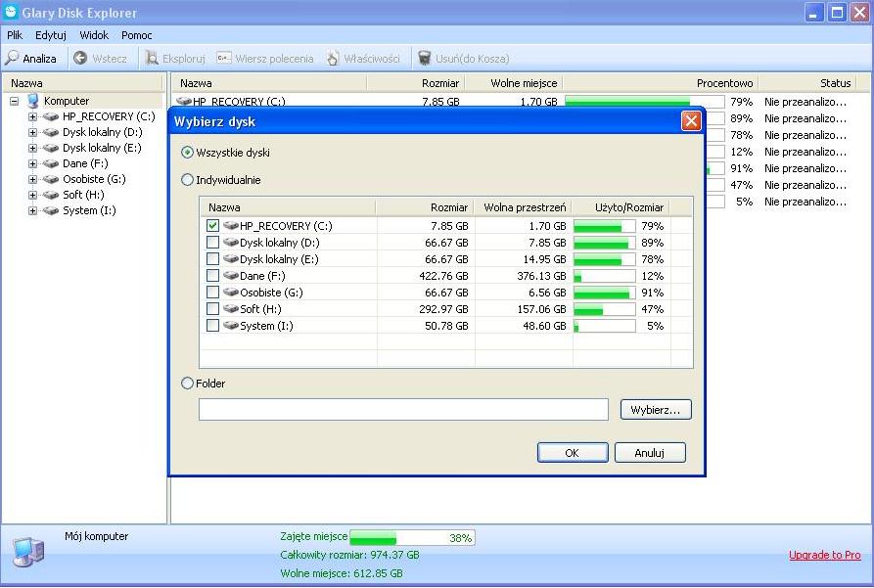
Task: Open the Plik menu
Action: click(x=14, y=34)
